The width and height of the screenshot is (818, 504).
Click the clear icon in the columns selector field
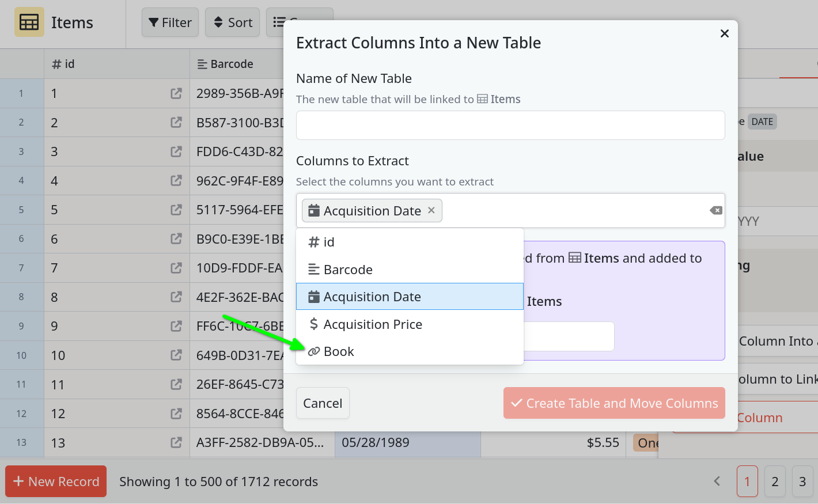pos(715,210)
